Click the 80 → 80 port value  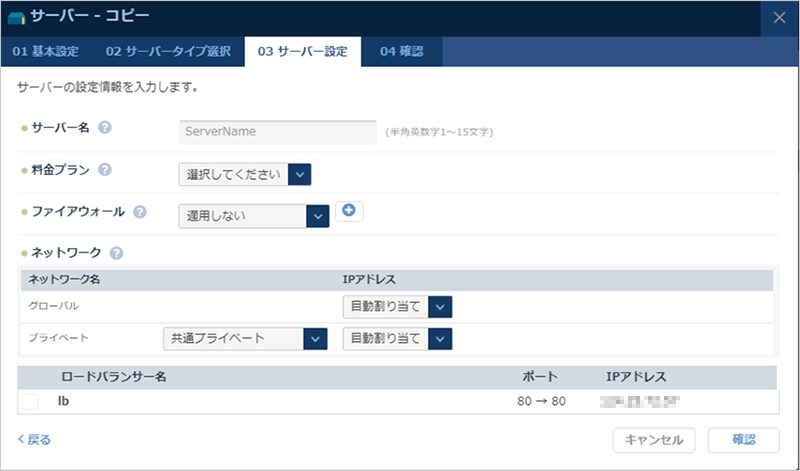(x=541, y=402)
